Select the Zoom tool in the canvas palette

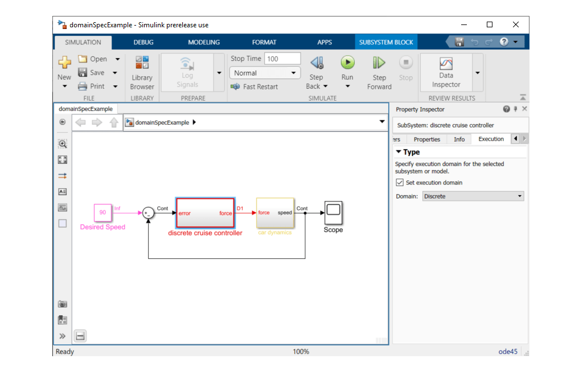(x=63, y=144)
